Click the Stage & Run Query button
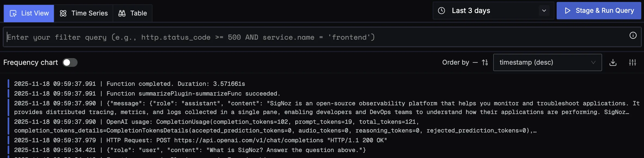This screenshot has height=158, width=644. [599, 10]
